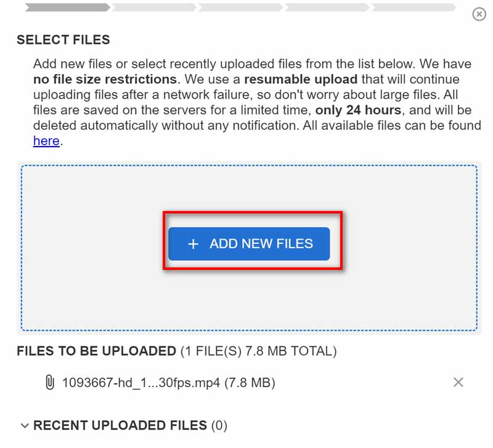Go to the third progress step
Image resolution: width=493 pixels, height=448 pixels.
click(x=240, y=8)
